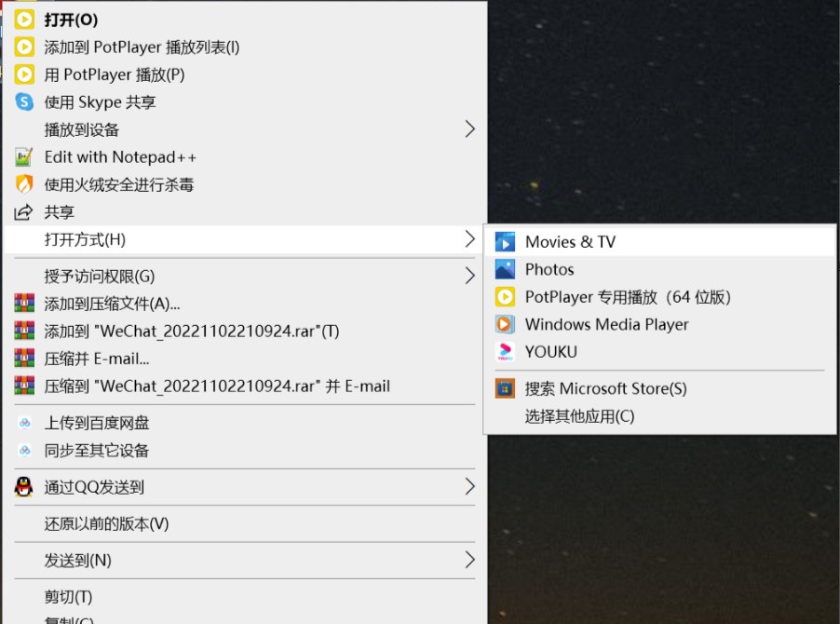Expand the 授予访问权限 submenu arrow

pos(470,276)
